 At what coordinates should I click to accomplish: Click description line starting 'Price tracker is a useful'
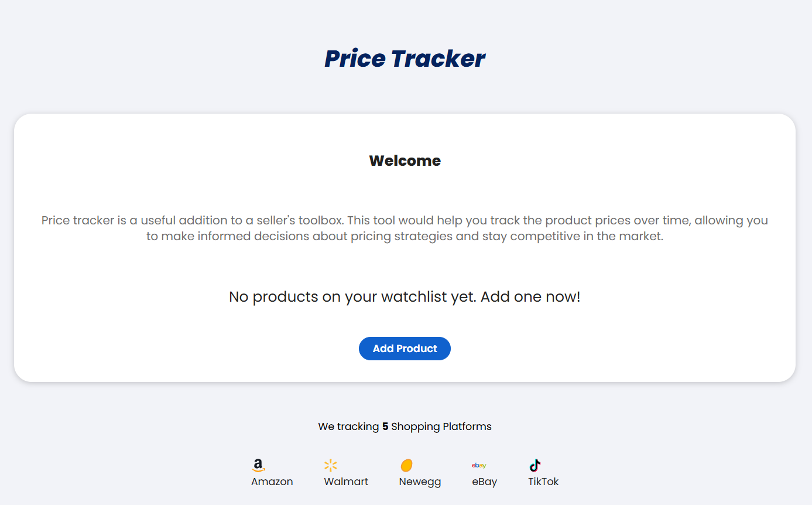(x=405, y=221)
